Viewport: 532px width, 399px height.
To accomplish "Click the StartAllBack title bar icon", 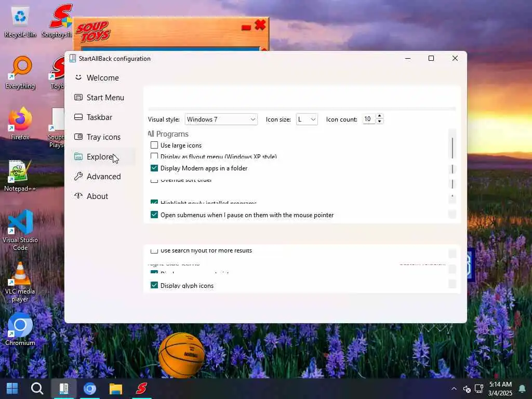I will [73, 58].
